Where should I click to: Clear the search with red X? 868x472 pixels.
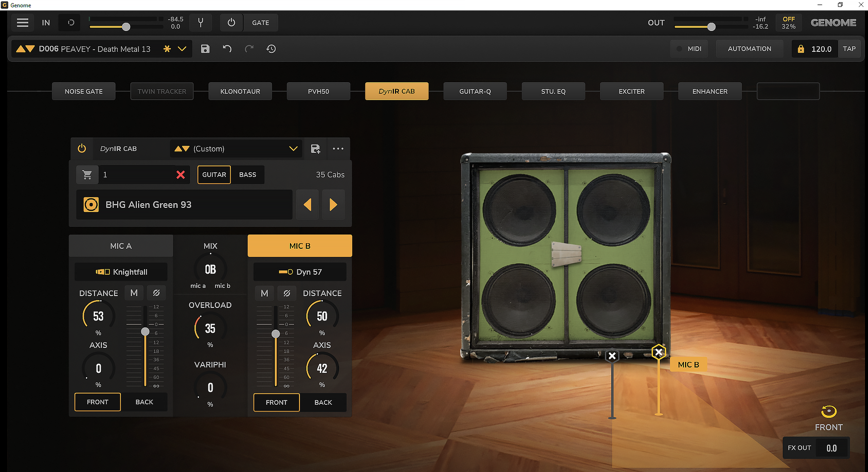point(180,175)
